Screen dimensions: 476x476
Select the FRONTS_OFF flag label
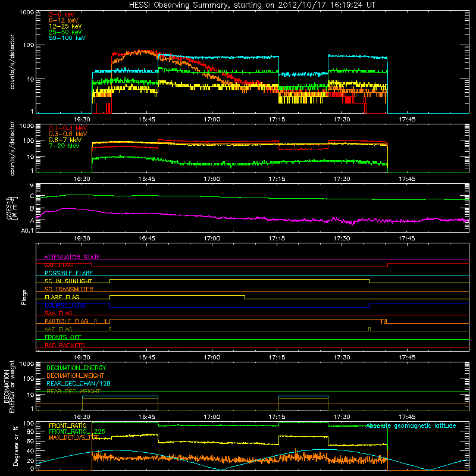(x=63, y=337)
